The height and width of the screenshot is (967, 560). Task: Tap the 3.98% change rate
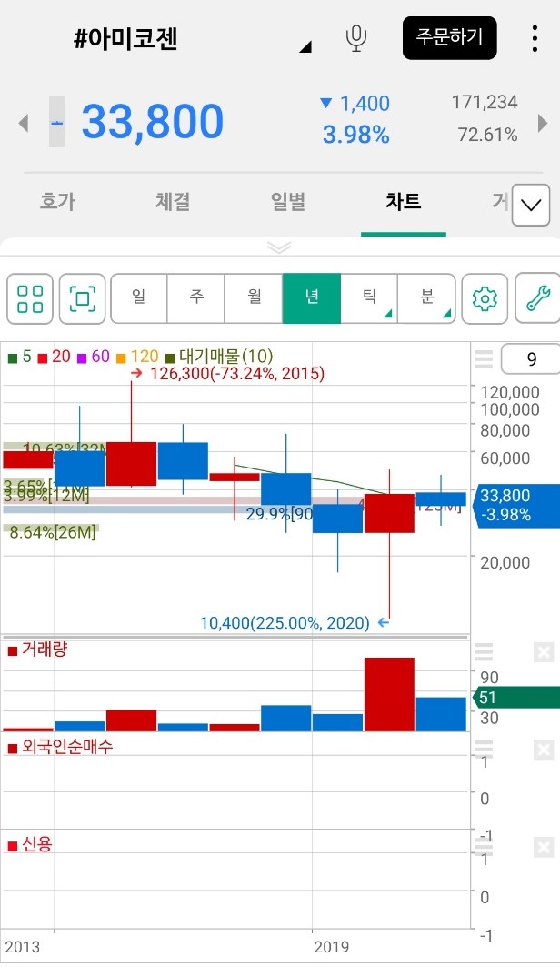click(x=356, y=135)
